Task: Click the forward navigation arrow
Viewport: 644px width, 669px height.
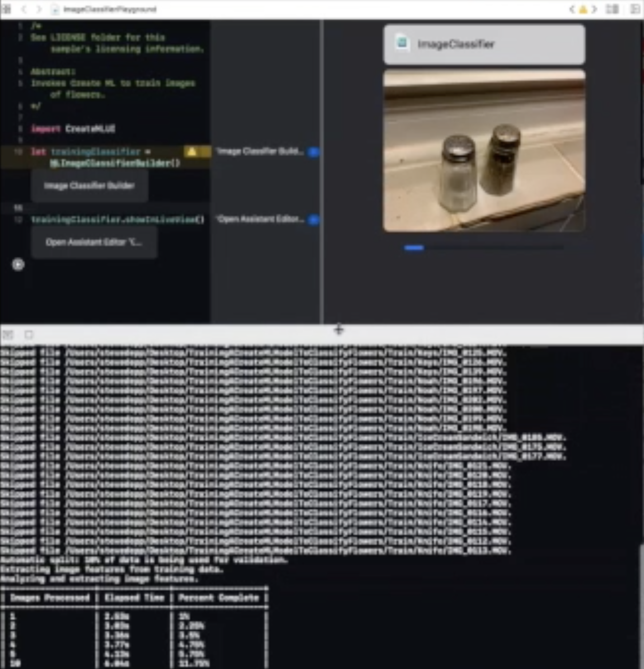Action: [39, 9]
